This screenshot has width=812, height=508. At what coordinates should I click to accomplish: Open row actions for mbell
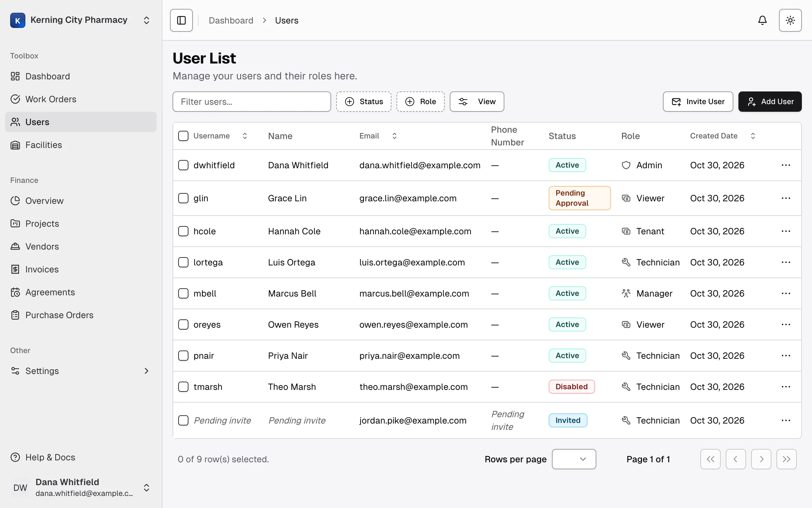tap(786, 293)
